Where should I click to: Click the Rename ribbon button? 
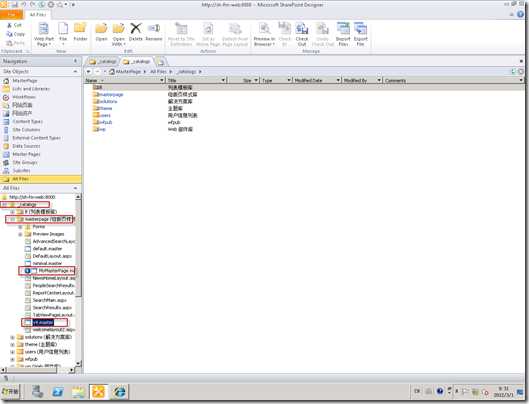click(154, 32)
